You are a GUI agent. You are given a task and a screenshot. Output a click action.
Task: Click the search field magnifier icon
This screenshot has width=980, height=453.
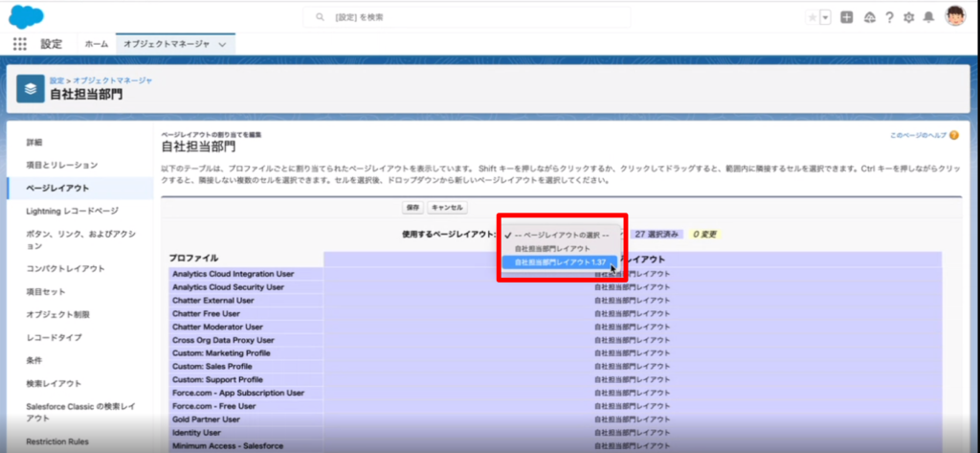pyautogui.click(x=321, y=17)
